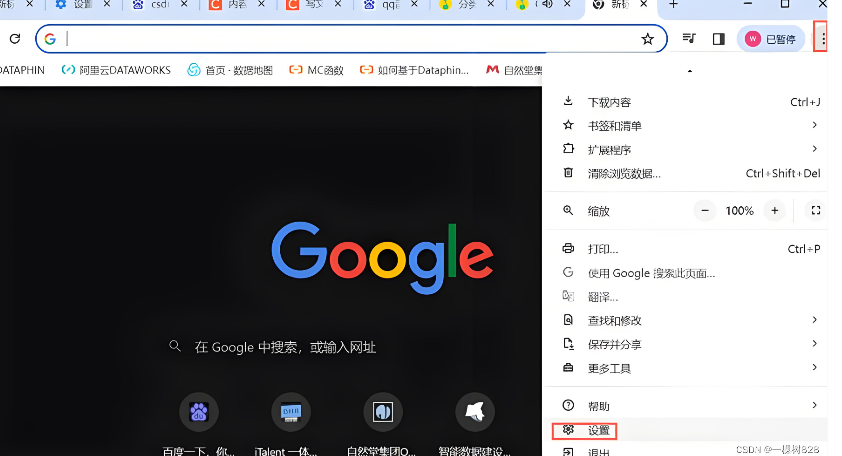Expand the 帮助 submenu arrow
Viewport: 842px width, 456px height.
[x=815, y=405]
